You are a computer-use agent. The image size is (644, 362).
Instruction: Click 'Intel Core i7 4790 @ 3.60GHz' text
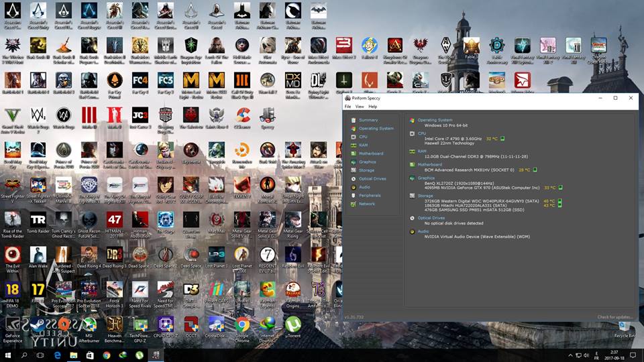click(x=453, y=139)
